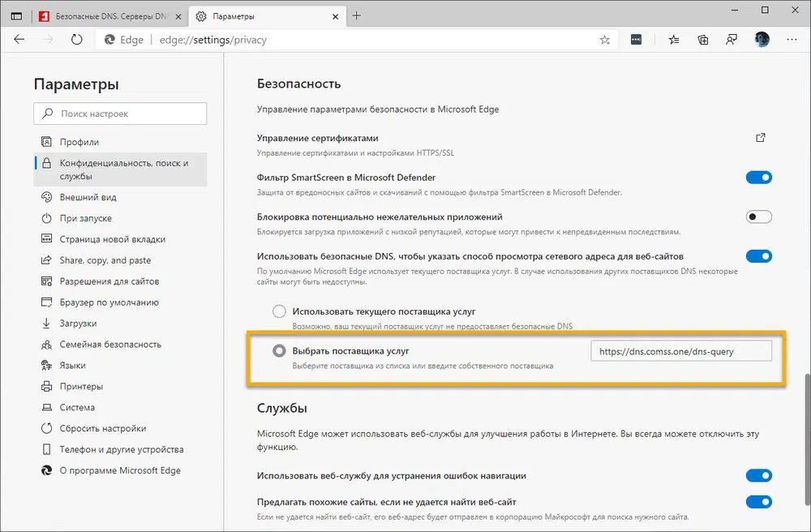Click the Поиск настроек search field
This screenshot has width=811, height=532.
(x=120, y=114)
